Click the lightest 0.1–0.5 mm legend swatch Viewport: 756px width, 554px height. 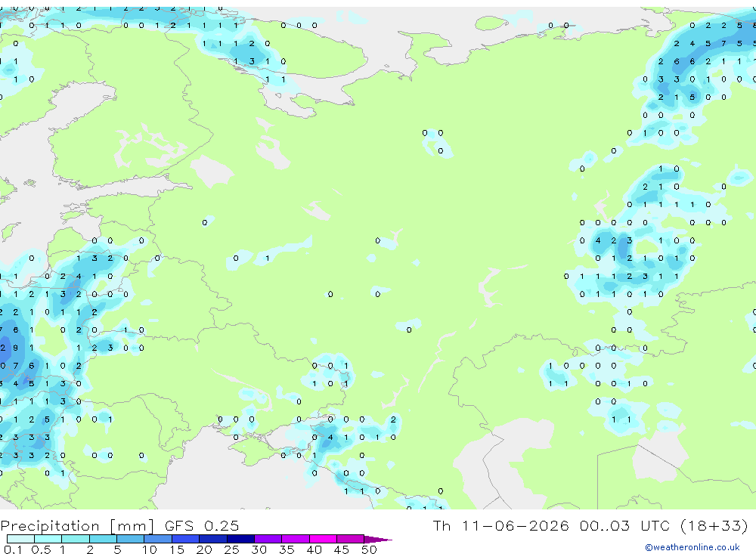pos(20,539)
